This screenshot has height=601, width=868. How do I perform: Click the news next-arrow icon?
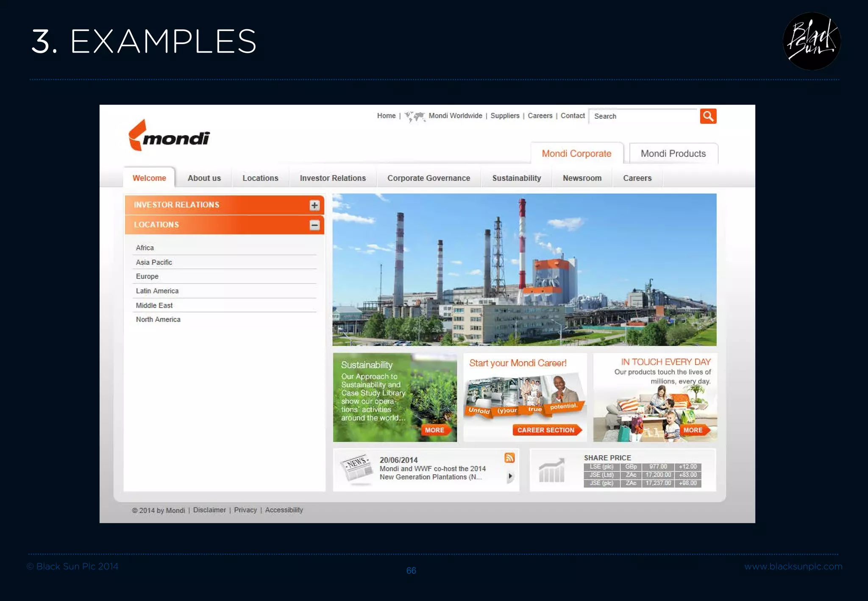(x=510, y=476)
